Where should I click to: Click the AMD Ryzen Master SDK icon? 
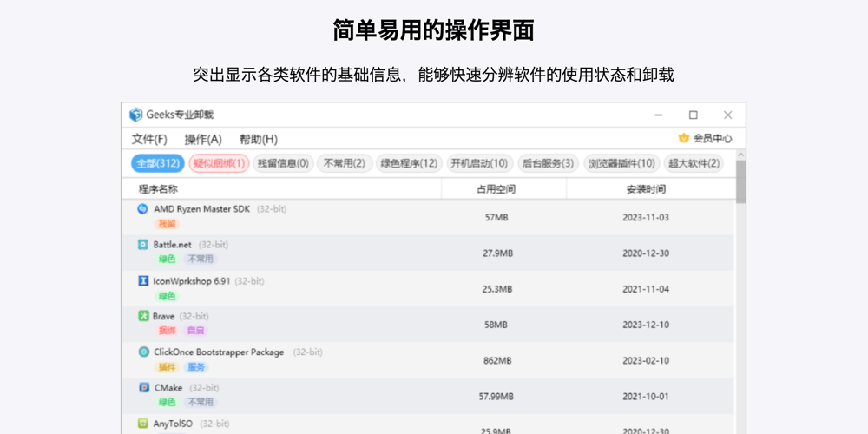[143, 209]
